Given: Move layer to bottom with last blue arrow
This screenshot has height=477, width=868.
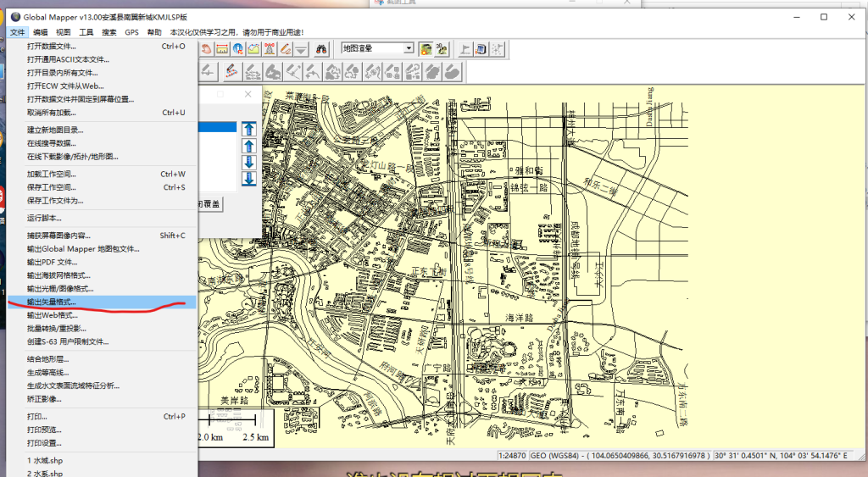Looking at the screenshot, I should point(249,179).
